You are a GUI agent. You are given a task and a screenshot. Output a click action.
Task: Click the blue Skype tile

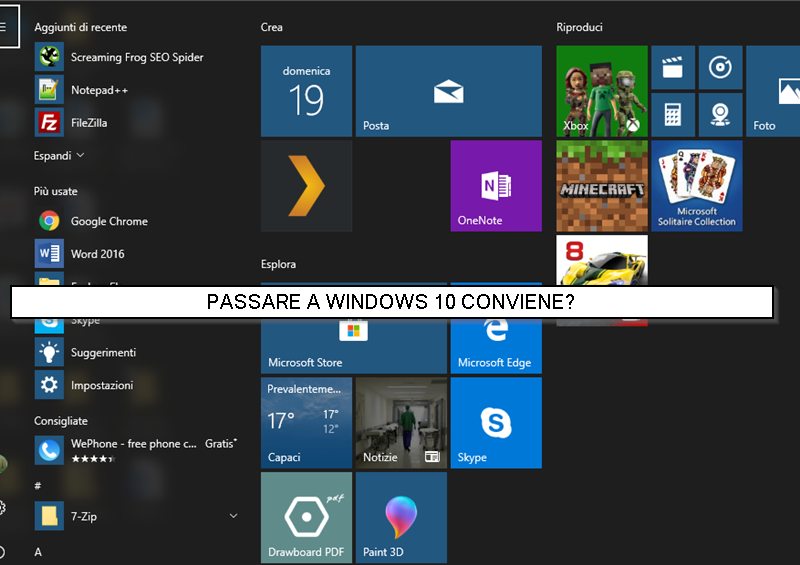(x=495, y=423)
